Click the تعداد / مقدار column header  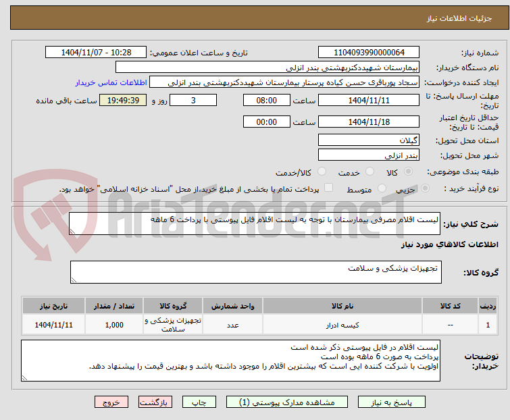tap(114, 306)
